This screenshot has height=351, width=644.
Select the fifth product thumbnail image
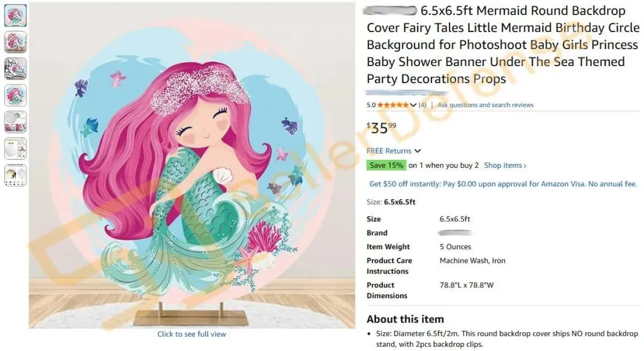click(16, 121)
